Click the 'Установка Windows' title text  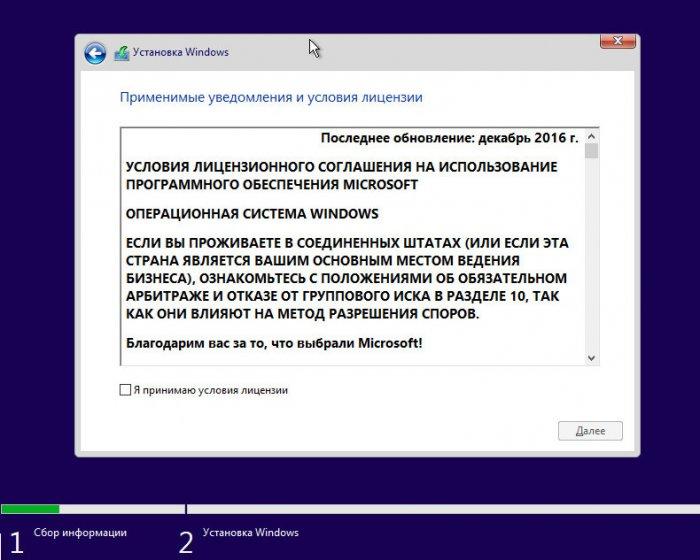(x=181, y=52)
